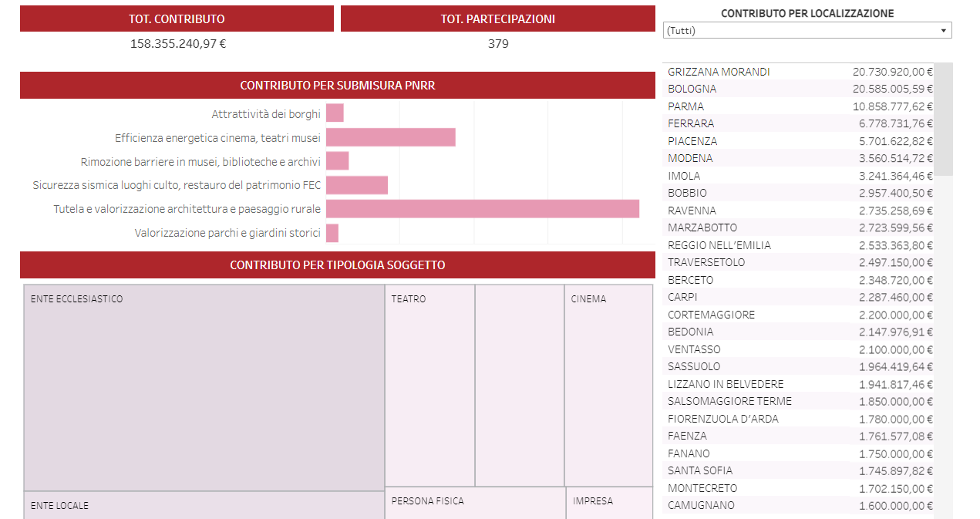Viewport: 980px width, 519px height.
Task: Select the Sicurezza sismica luoghi culto bar
Action: [356, 185]
